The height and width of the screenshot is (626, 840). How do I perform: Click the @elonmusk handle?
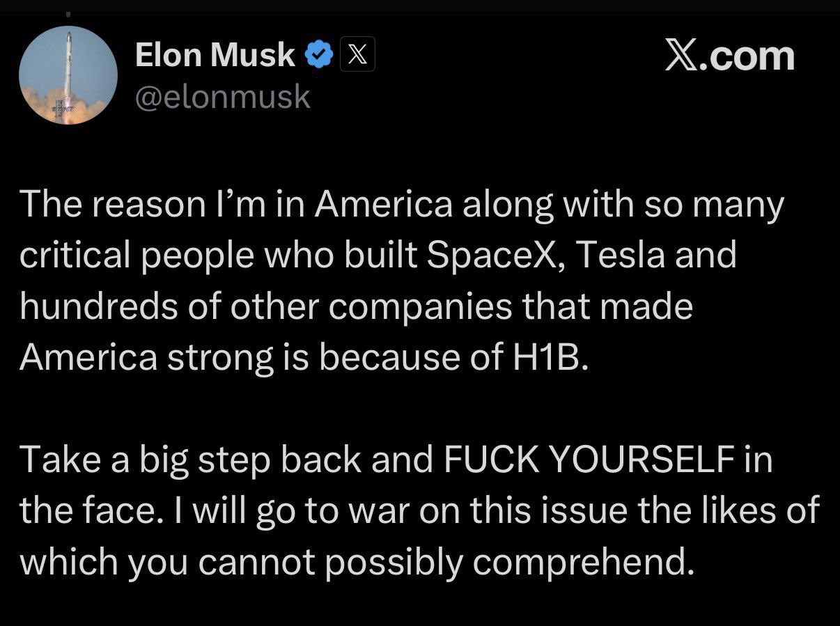(222, 97)
